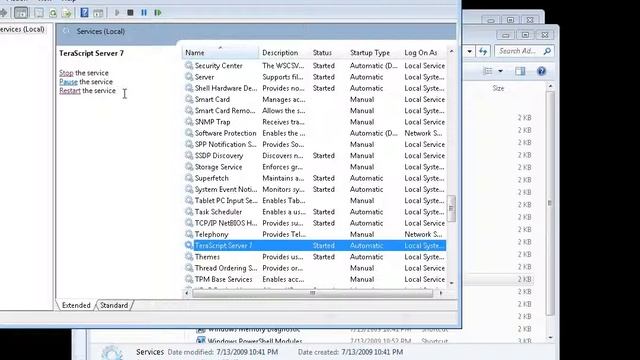Image resolution: width=640 pixels, height=360 pixels.
Task: Click the services list scroll-down arrow
Action: click(x=451, y=283)
